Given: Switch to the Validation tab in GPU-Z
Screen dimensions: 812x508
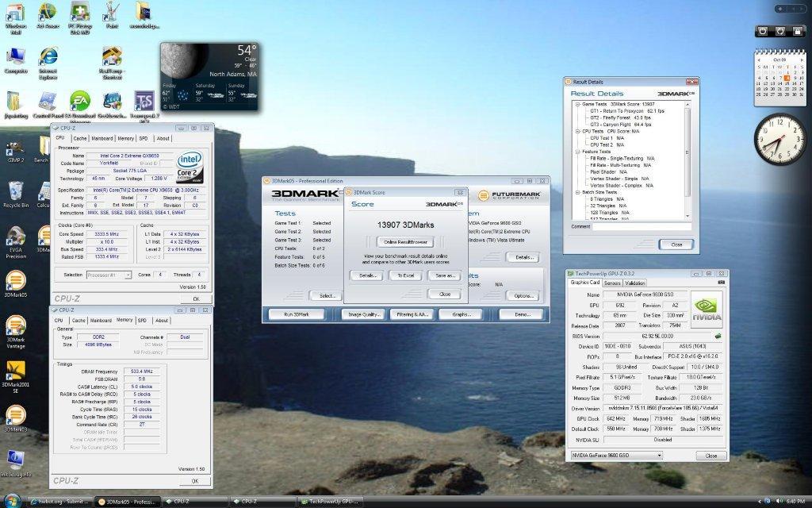Looking at the screenshot, I should tap(635, 283).
